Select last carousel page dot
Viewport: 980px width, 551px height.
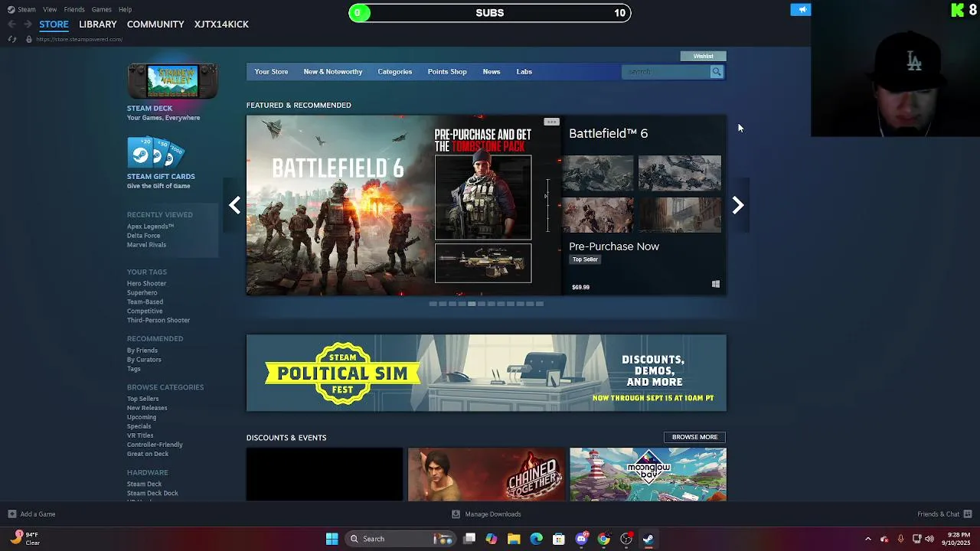(x=540, y=304)
